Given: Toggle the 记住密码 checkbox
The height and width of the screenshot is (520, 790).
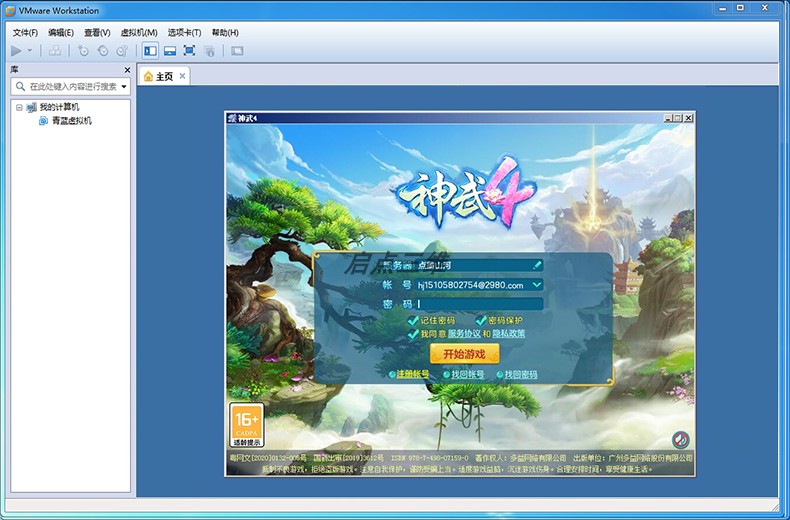Looking at the screenshot, I should coord(413,320).
